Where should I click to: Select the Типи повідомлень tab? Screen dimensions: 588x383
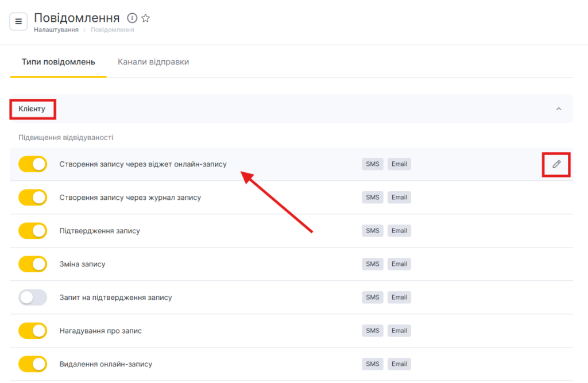(x=58, y=62)
